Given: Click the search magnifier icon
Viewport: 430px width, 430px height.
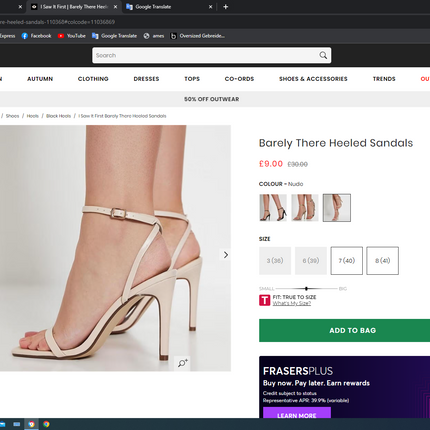Looking at the screenshot, I should click(323, 55).
